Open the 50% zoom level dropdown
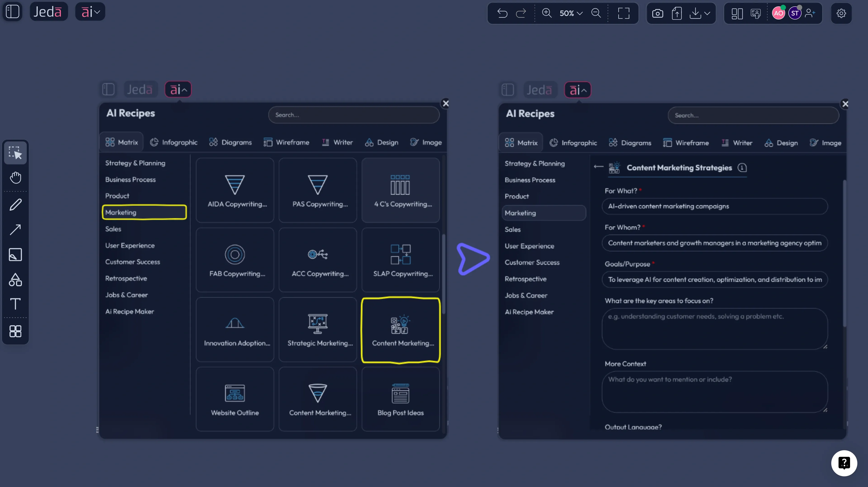 (571, 13)
